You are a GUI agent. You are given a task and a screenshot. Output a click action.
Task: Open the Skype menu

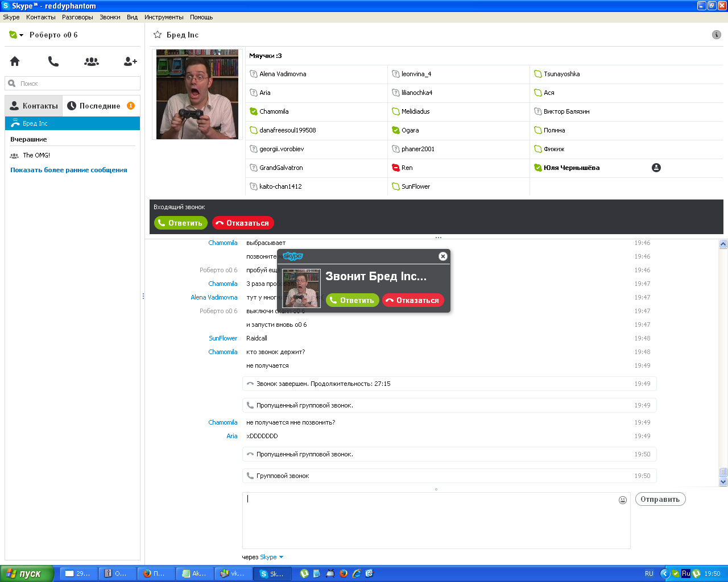point(11,17)
